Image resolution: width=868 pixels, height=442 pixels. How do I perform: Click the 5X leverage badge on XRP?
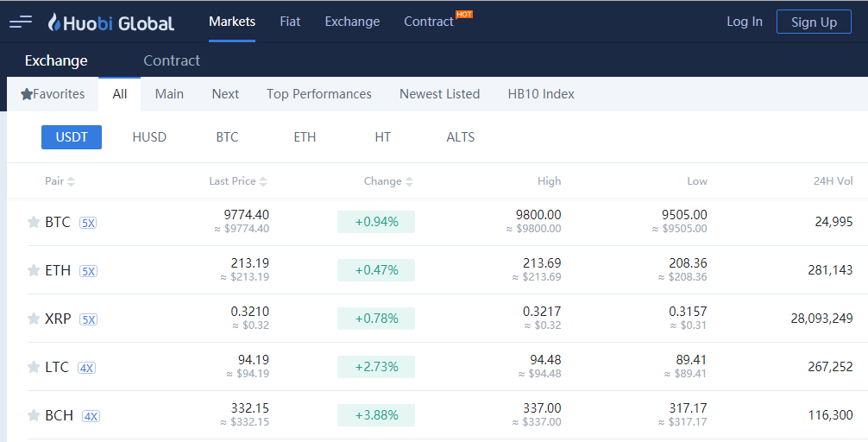click(88, 319)
